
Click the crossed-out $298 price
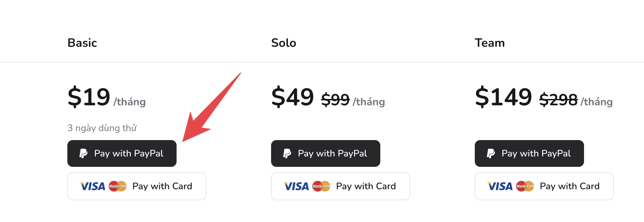click(559, 100)
